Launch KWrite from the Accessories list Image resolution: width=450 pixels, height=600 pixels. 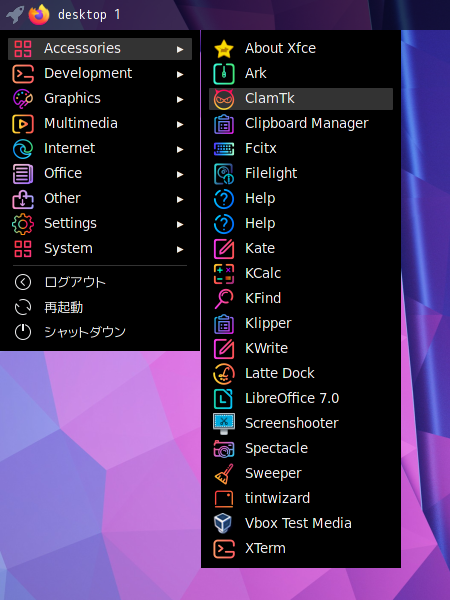301,349
